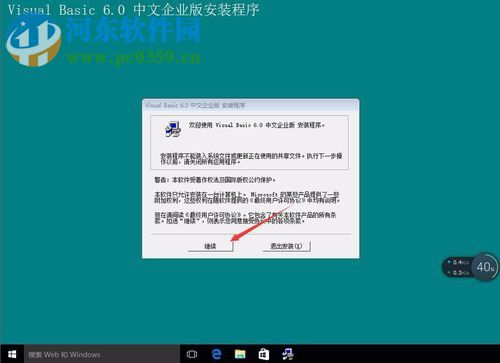Click the 继续 (Continue) button
The width and height of the screenshot is (500, 363).
point(210,246)
